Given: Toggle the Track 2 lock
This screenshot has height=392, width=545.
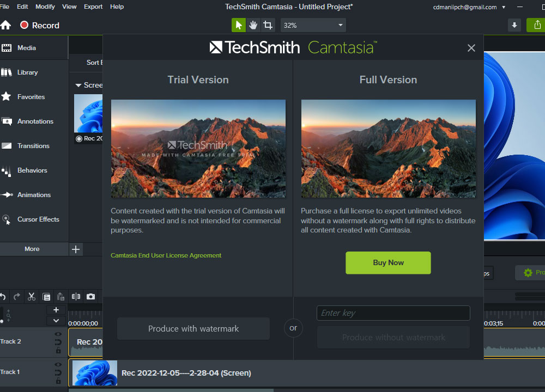Looking at the screenshot, I should (58, 350).
